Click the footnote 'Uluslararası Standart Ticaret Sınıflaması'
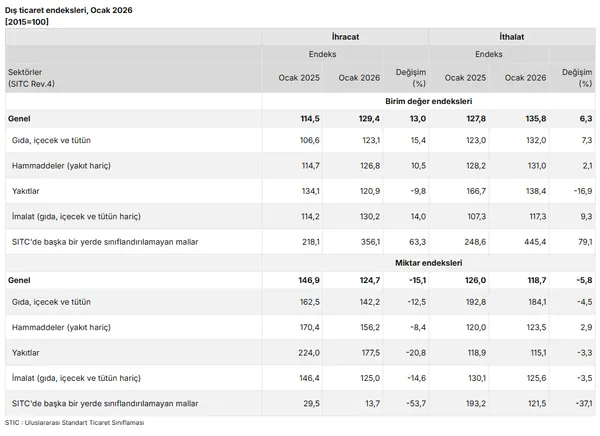Image resolution: width=600 pixels, height=436 pixels. click(88, 424)
